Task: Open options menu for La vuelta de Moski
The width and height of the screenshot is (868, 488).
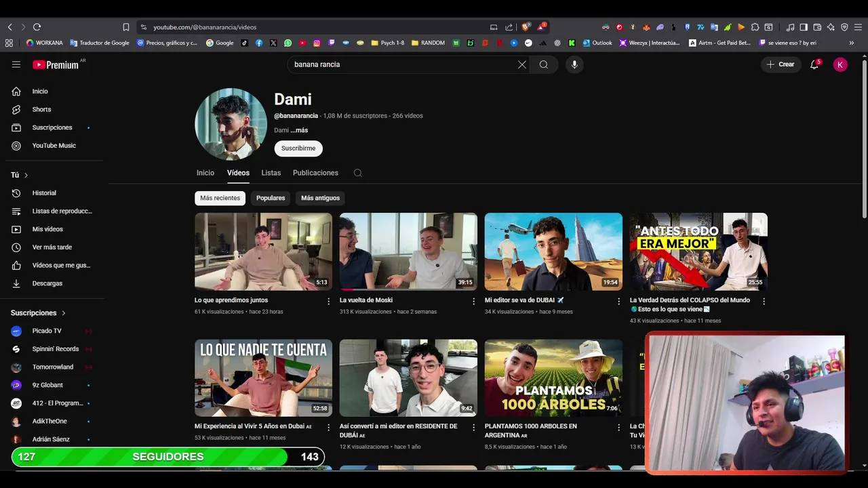Action: pos(474,301)
